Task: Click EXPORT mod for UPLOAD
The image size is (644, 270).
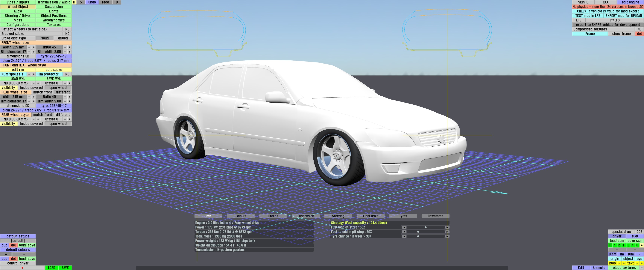Action: pos(623,16)
